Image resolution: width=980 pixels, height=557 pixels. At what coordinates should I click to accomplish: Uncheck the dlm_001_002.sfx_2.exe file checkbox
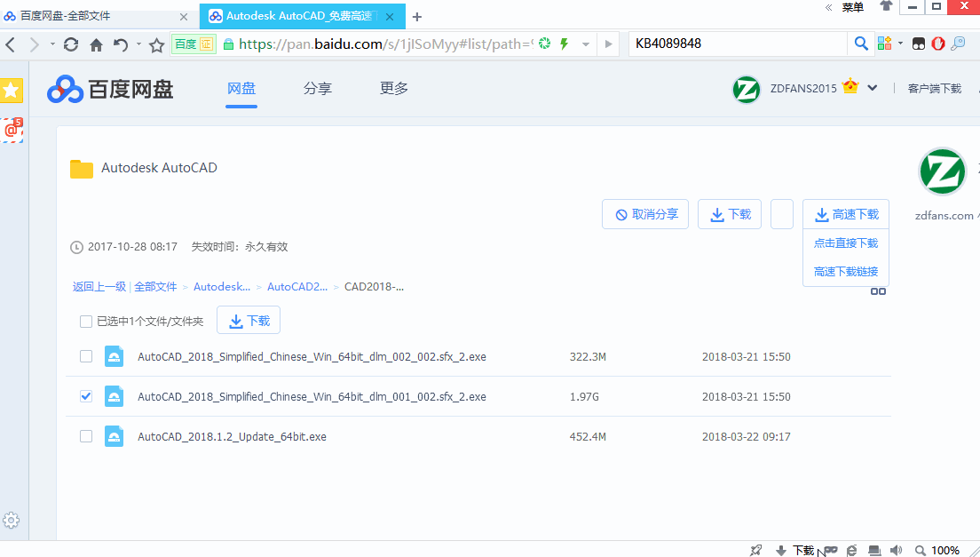[86, 396]
